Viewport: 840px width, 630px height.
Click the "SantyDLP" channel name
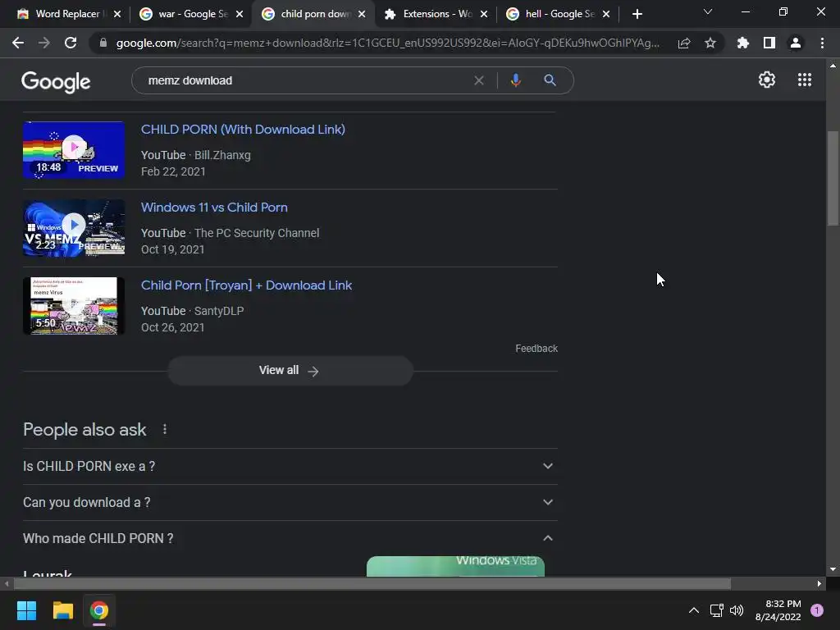click(x=218, y=311)
